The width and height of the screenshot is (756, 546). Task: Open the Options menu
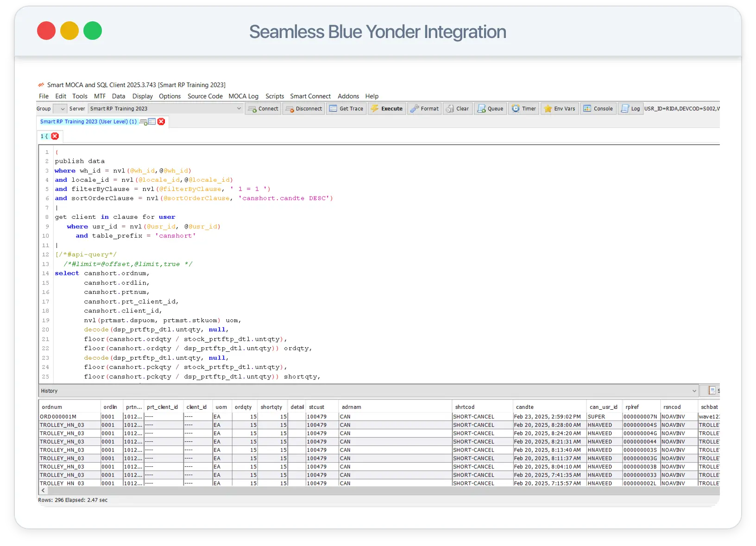click(x=170, y=96)
